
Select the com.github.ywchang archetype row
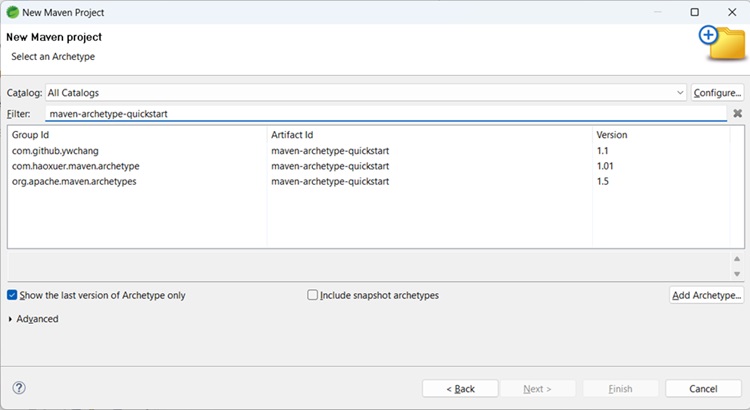pyautogui.click(x=60, y=150)
